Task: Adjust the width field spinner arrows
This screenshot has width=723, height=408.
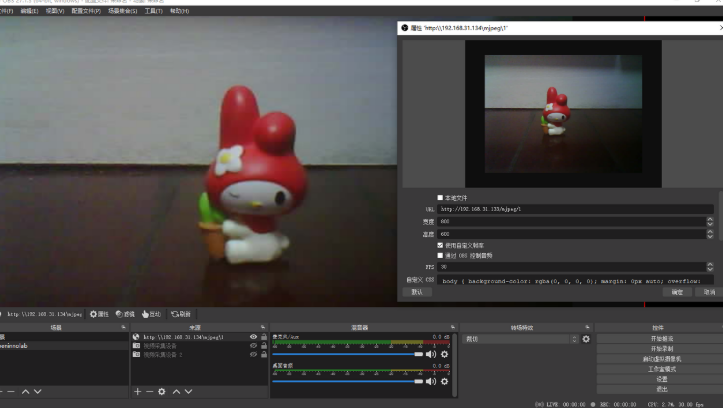Action: (710, 221)
